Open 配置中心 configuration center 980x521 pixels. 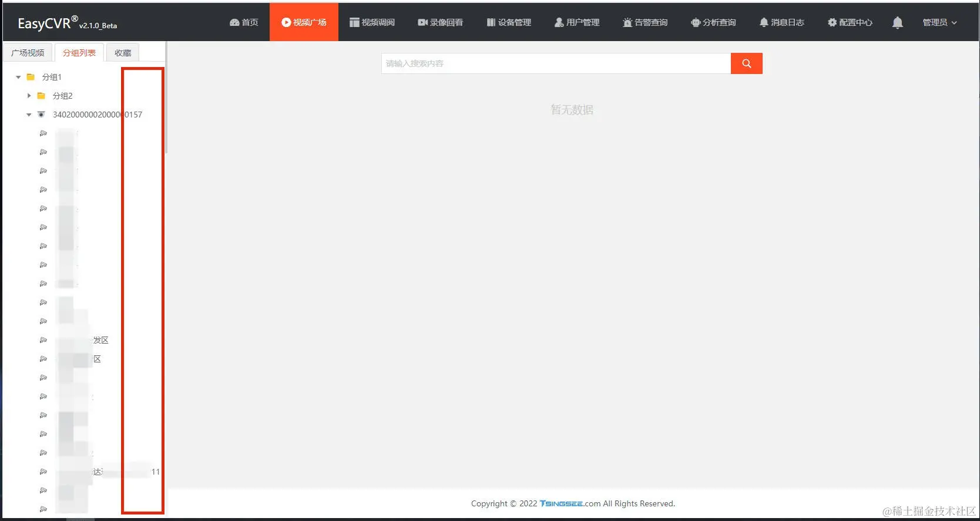click(x=850, y=22)
